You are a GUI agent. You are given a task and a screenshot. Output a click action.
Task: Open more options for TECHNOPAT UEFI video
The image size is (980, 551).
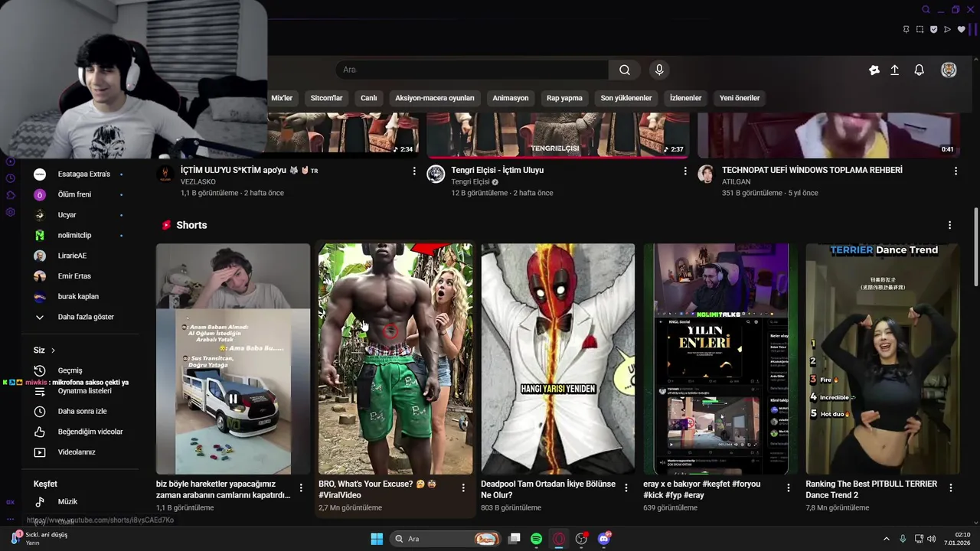(x=955, y=171)
